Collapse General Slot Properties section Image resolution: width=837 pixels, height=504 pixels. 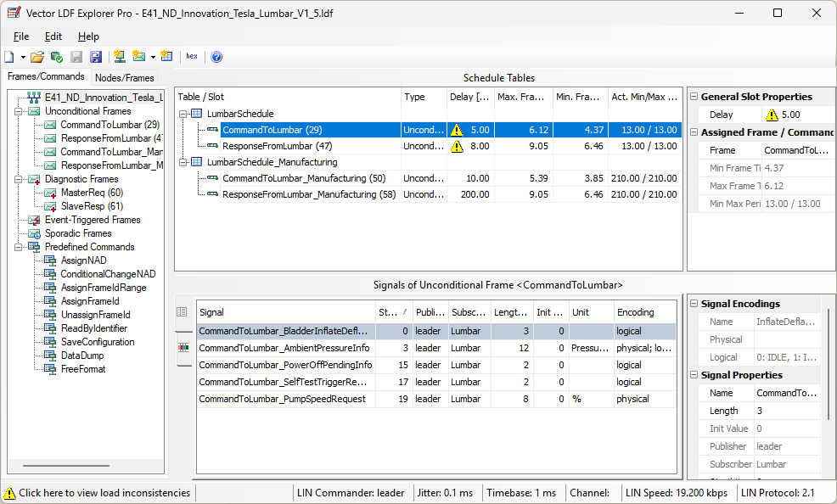[x=694, y=97]
